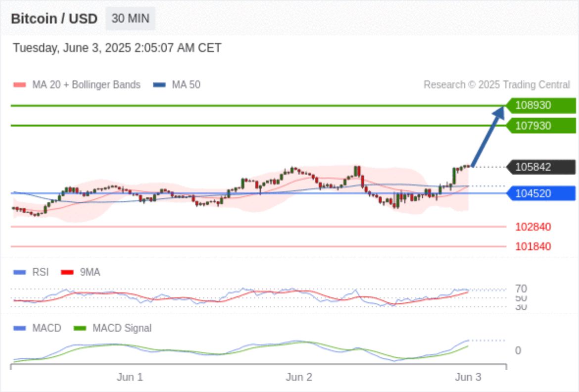Click the 30 MIN timeframe badge

point(130,19)
